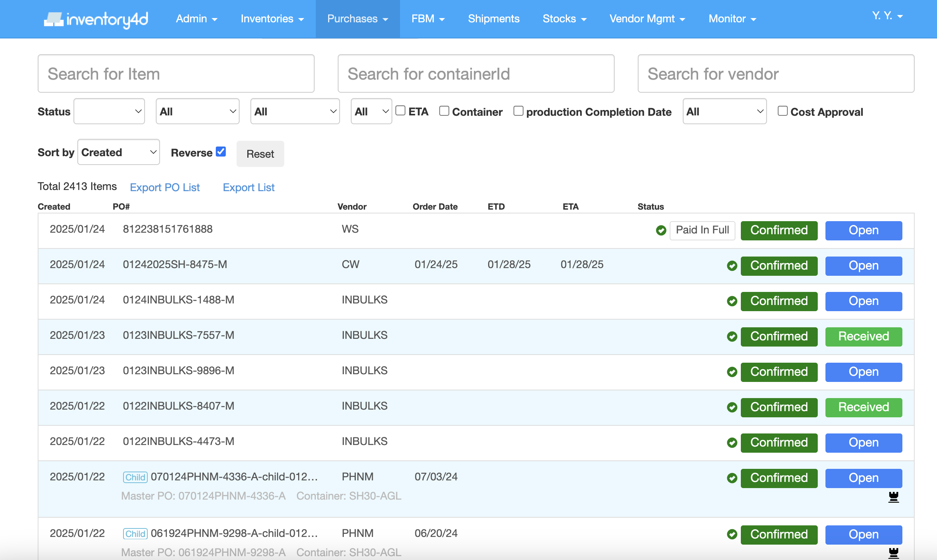
Task: Click the inventory4d logo icon
Action: tap(54, 19)
